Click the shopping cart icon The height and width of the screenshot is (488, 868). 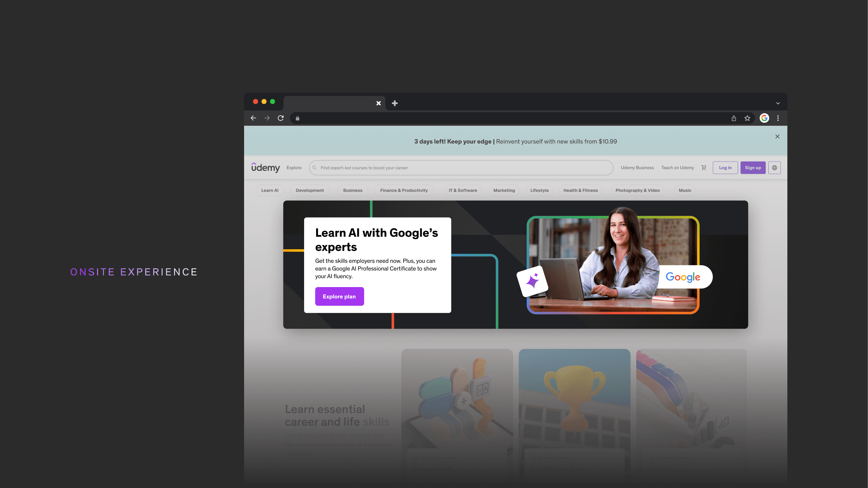[704, 168]
